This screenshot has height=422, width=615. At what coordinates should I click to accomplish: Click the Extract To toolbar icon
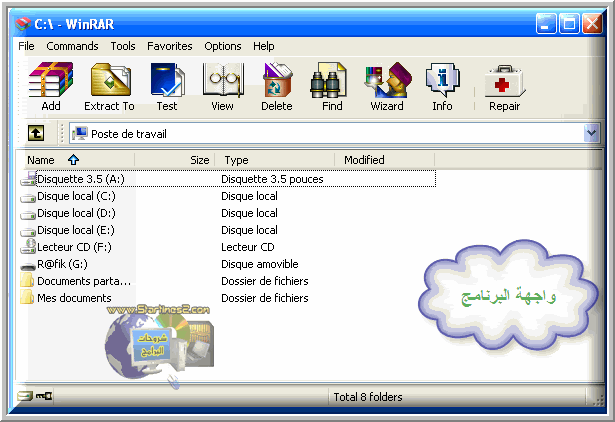click(x=111, y=80)
